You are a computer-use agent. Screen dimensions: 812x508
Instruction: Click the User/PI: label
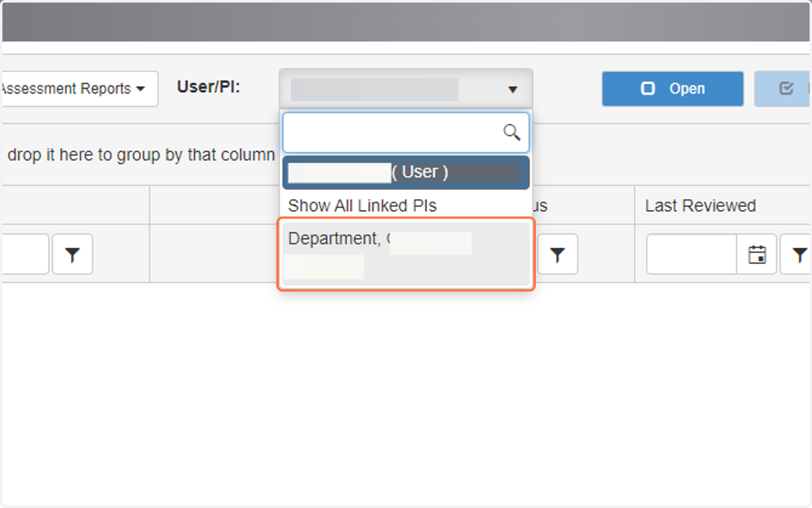[x=208, y=87]
